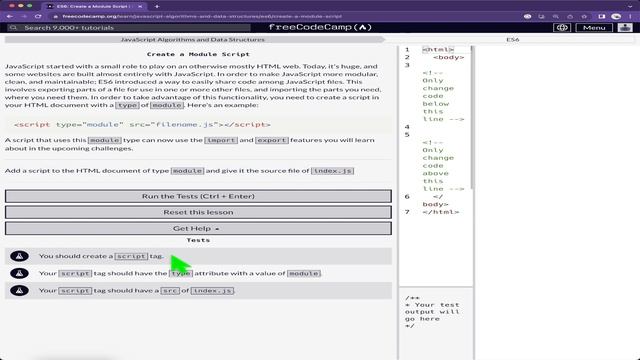Click the browser side panel icon
This screenshot has height=360, width=640.
[602, 16]
